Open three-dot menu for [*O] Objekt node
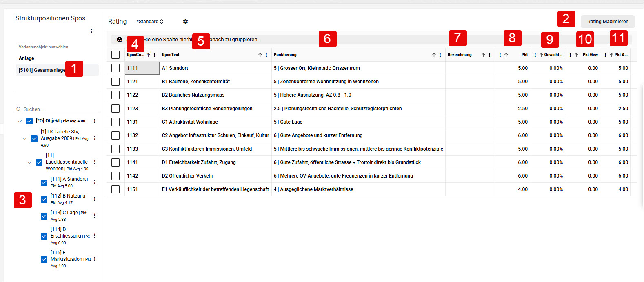644x282 pixels. 95,121
